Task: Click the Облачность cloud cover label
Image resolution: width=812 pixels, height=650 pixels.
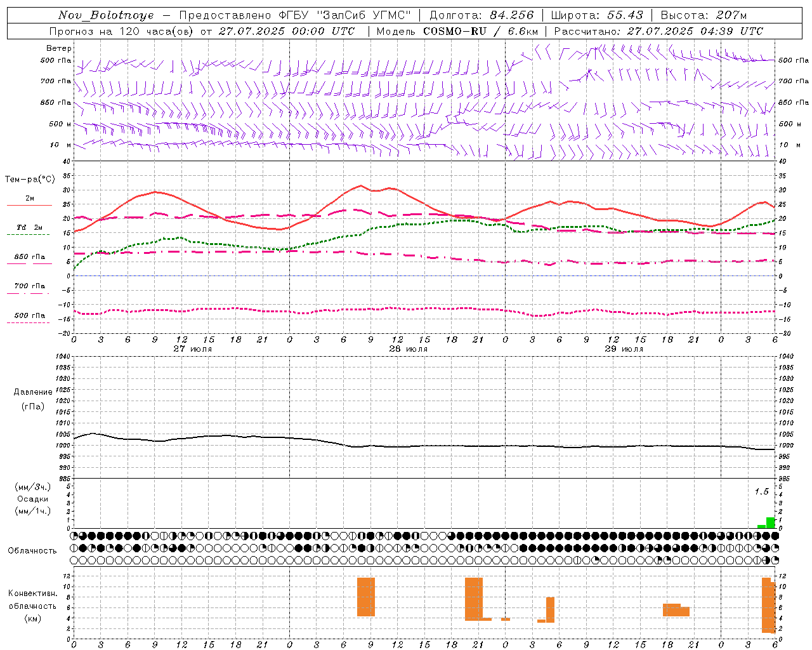Action: point(32,550)
